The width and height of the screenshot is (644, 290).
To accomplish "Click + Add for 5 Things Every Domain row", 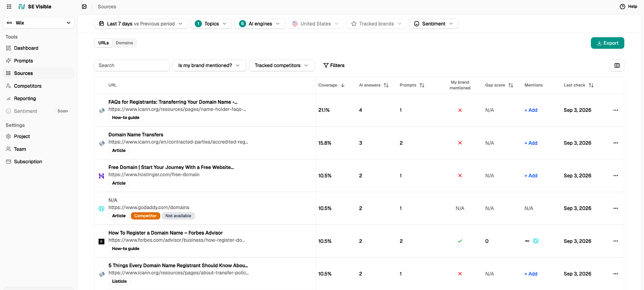I will [x=531, y=274].
